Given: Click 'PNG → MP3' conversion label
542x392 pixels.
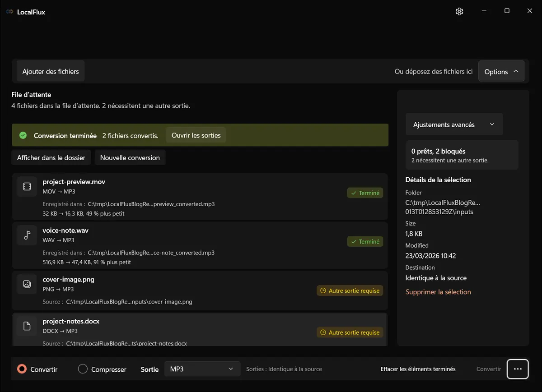Looking at the screenshot, I should pyautogui.click(x=58, y=289).
